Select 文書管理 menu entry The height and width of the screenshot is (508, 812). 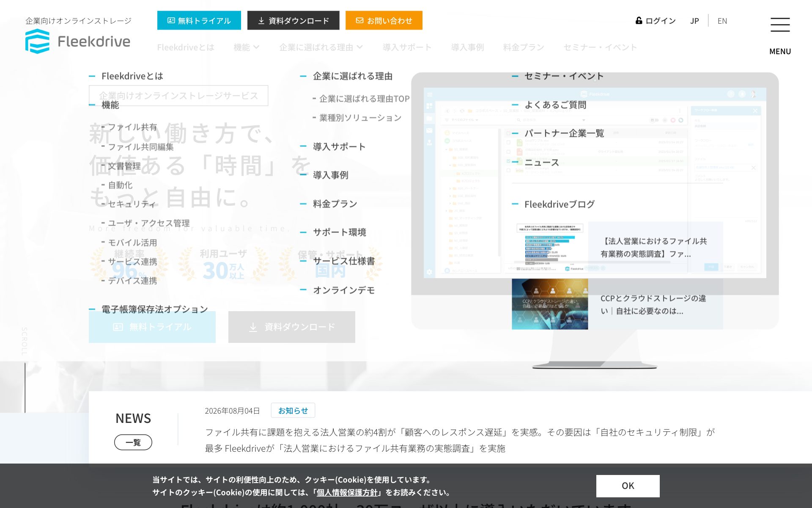(124, 166)
